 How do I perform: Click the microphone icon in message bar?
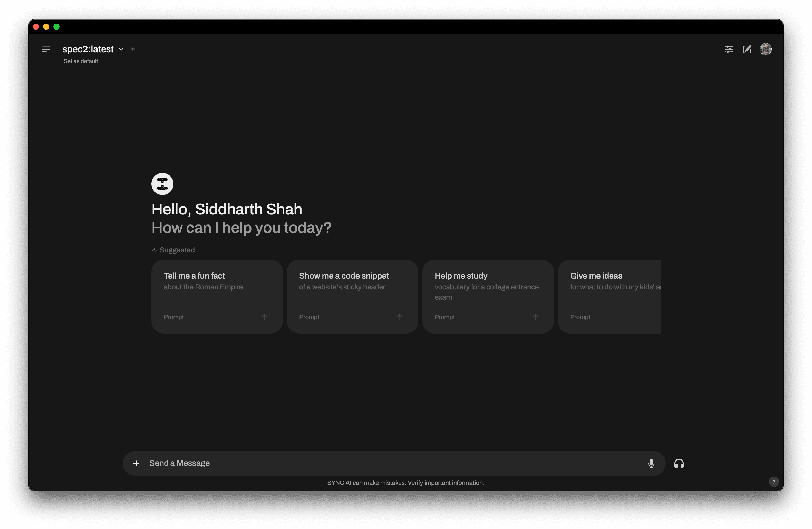click(x=651, y=463)
